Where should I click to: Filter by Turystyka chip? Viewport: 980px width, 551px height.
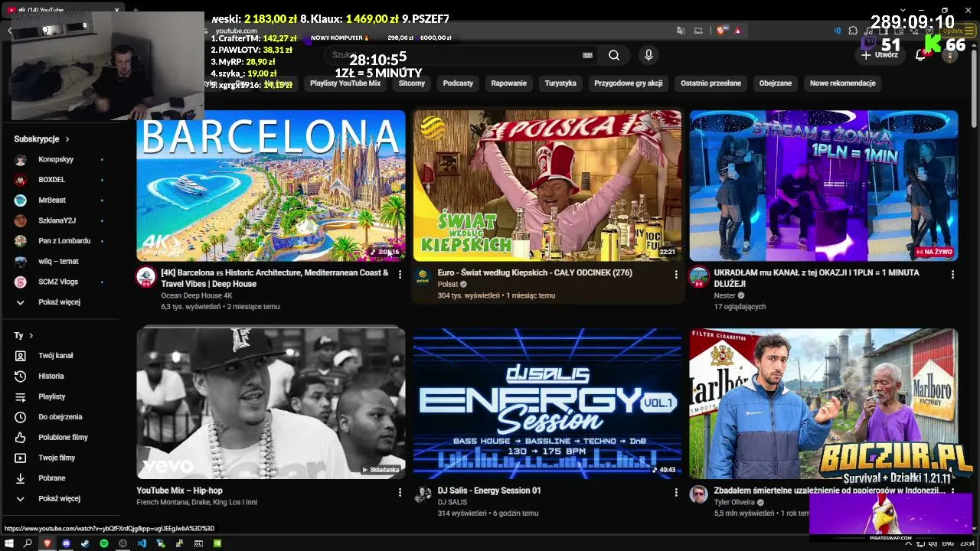[x=560, y=83]
